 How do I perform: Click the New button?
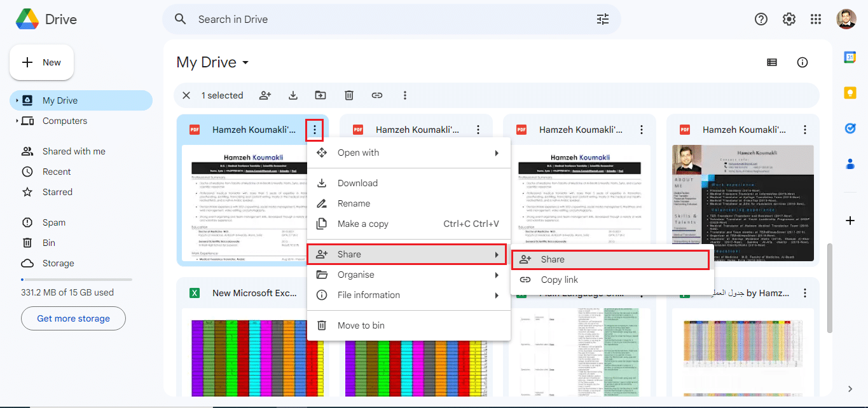[42, 62]
